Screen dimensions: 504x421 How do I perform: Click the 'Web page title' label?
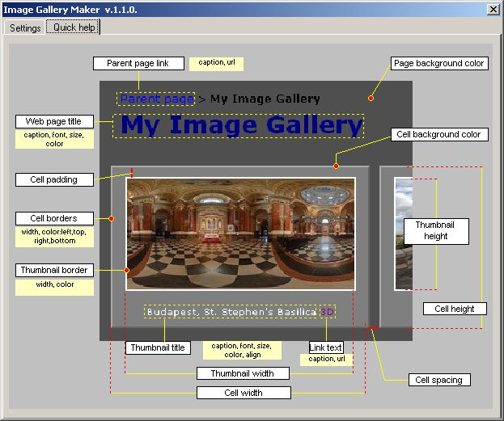[54, 121]
